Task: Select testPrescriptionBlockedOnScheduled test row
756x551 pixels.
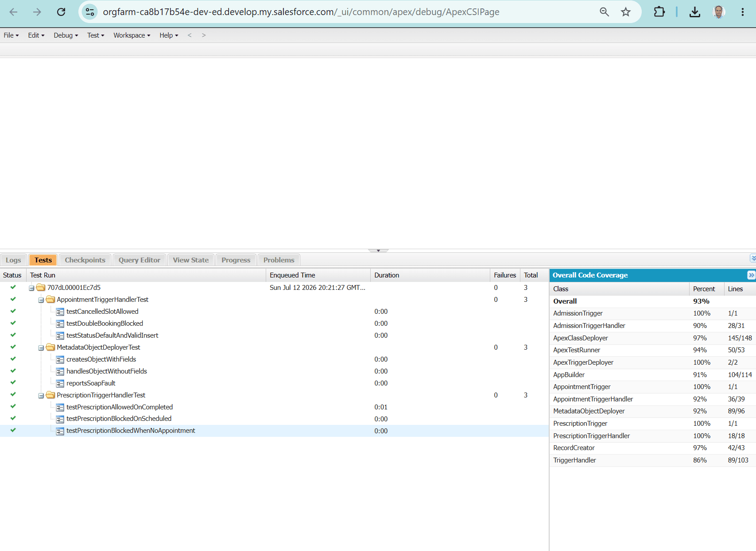Action: point(274,419)
